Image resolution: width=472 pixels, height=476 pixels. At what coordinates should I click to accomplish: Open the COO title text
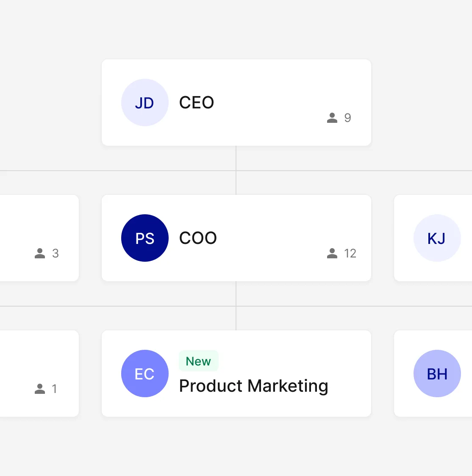pos(198,238)
